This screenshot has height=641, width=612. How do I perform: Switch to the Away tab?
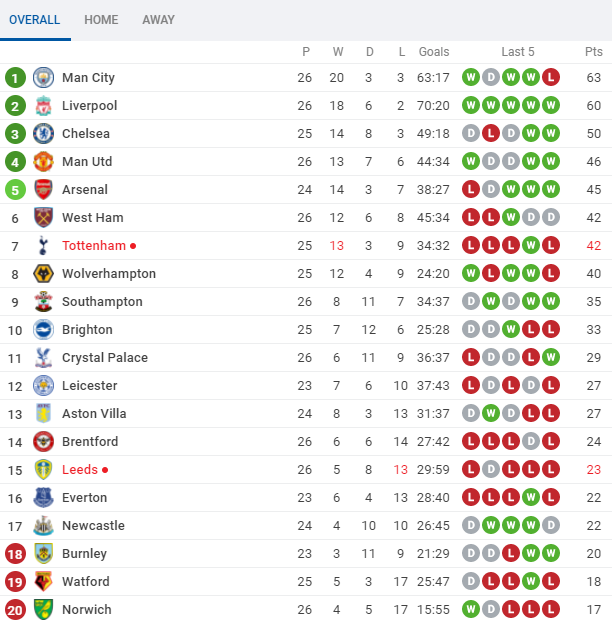coord(158,20)
